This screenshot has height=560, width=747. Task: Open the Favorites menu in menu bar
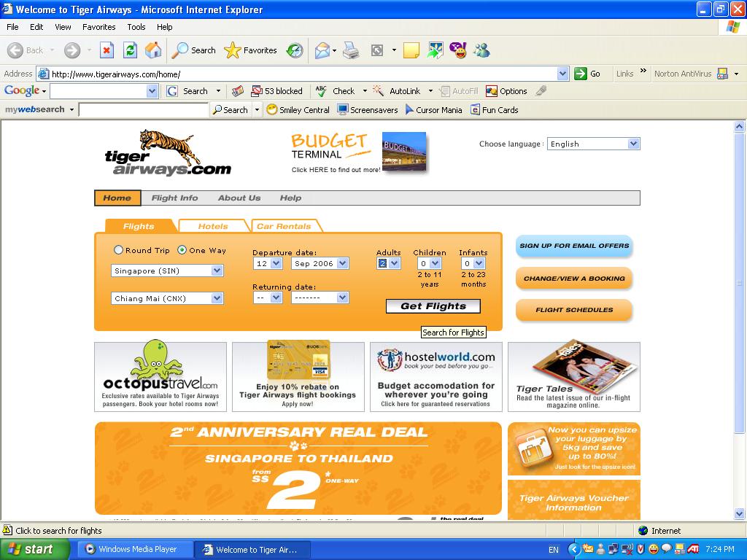click(99, 27)
